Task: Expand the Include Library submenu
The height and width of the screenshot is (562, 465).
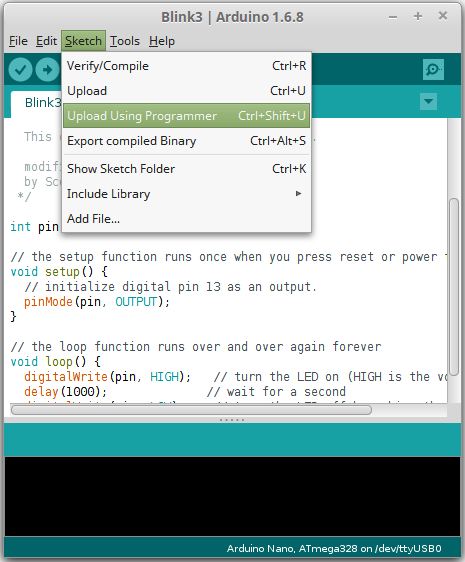Action: 186,194
